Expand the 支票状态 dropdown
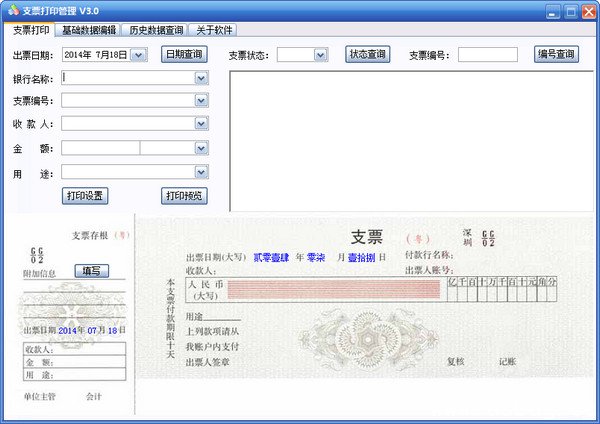The image size is (600, 424). [x=319, y=55]
